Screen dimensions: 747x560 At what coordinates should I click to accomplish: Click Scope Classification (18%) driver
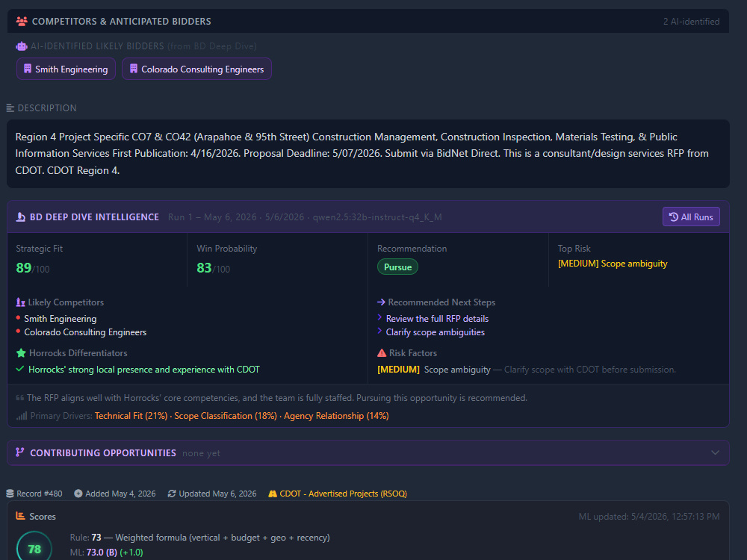click(226, 416)
